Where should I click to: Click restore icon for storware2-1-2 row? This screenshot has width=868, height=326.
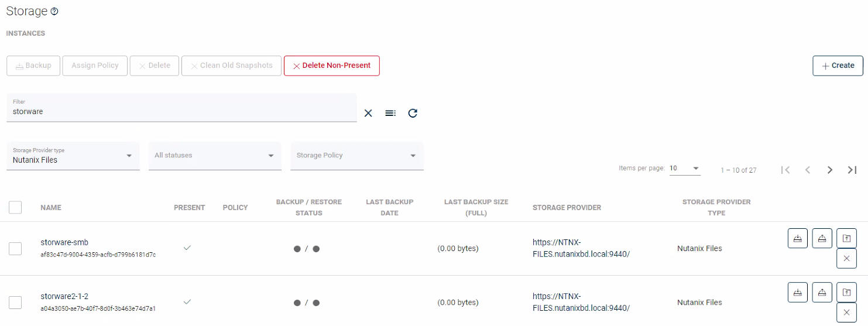pos(822,292)
